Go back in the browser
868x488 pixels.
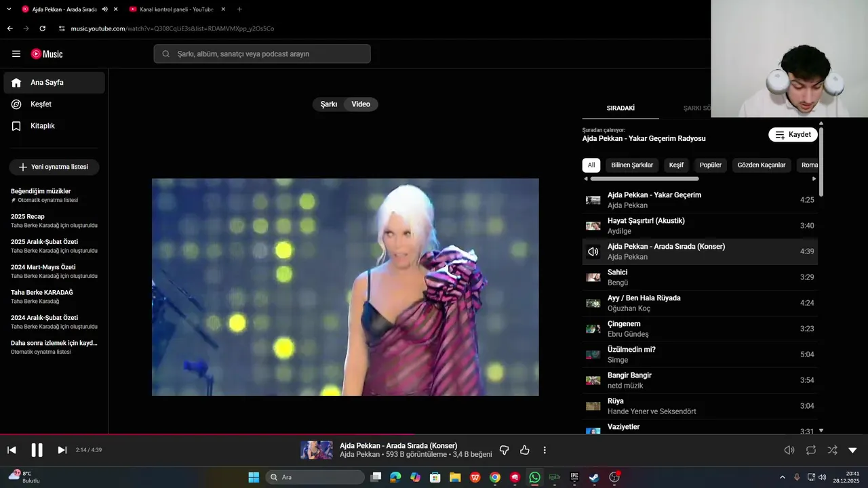coord(9,28)
